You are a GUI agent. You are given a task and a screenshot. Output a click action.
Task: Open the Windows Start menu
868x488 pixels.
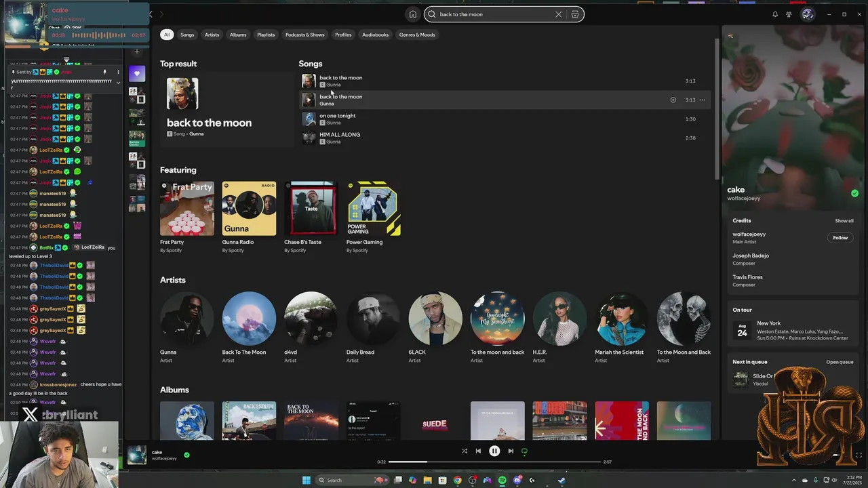[307, 480]
